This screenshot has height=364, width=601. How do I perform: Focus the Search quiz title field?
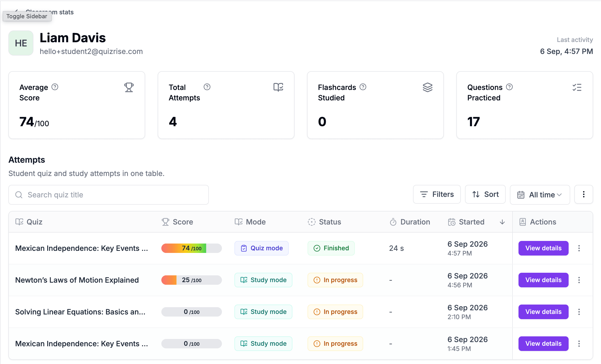click(109, 195)
